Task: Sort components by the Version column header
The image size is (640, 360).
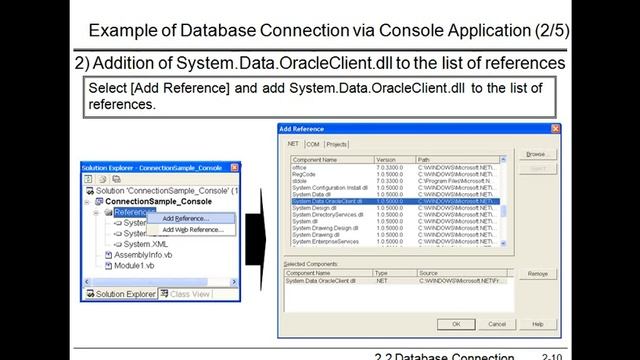Action: pos(395,160)
